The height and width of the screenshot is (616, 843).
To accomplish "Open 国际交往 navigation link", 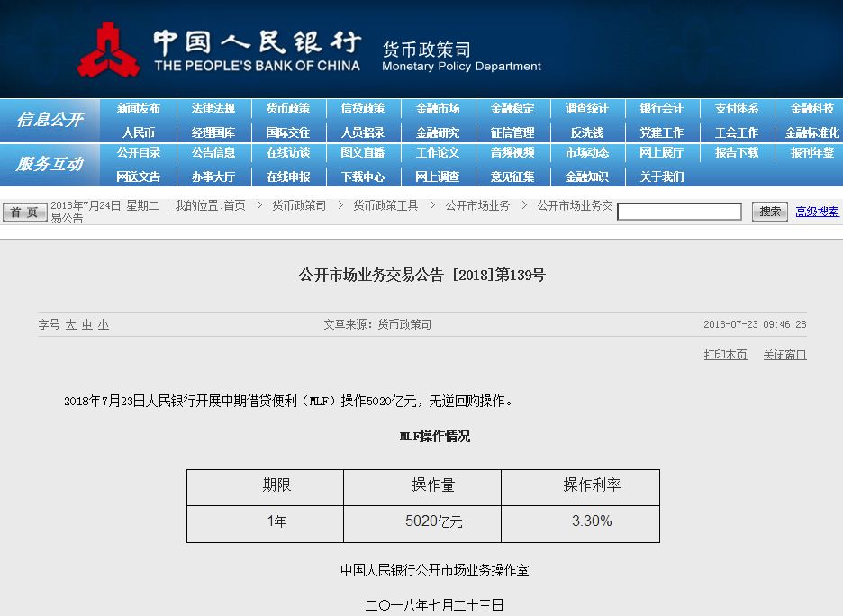I will pos(288,132).
